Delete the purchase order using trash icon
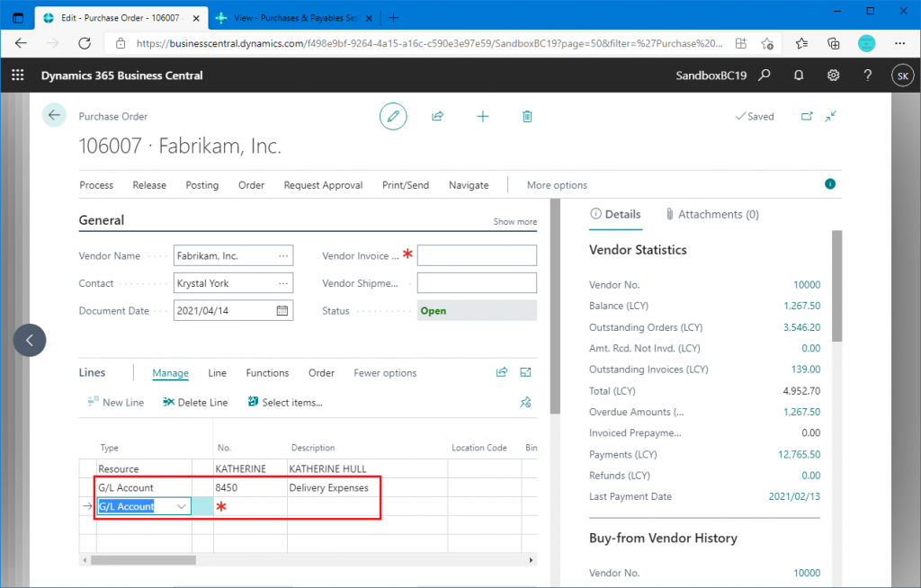Screen dimensions: 921x588 527,116
